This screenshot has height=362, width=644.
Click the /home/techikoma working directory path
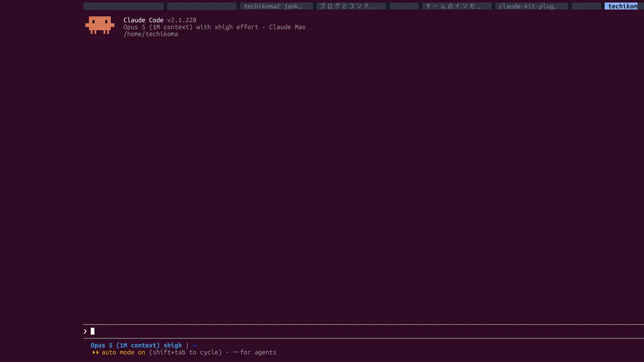pos(150,34)
